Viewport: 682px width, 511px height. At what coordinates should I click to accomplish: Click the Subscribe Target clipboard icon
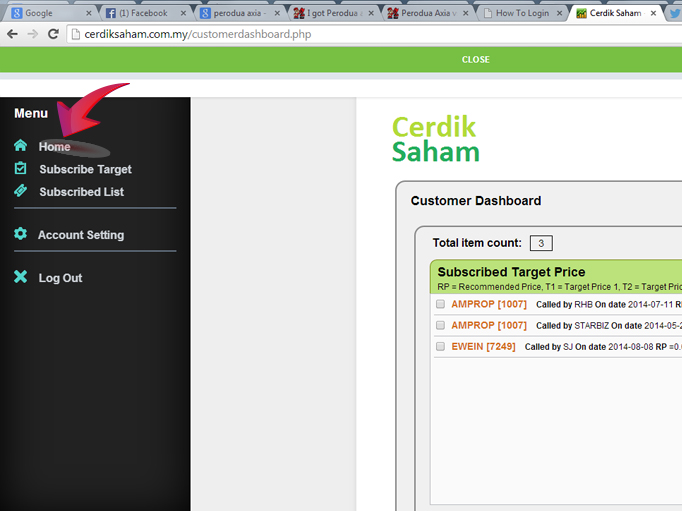[20, 169]
